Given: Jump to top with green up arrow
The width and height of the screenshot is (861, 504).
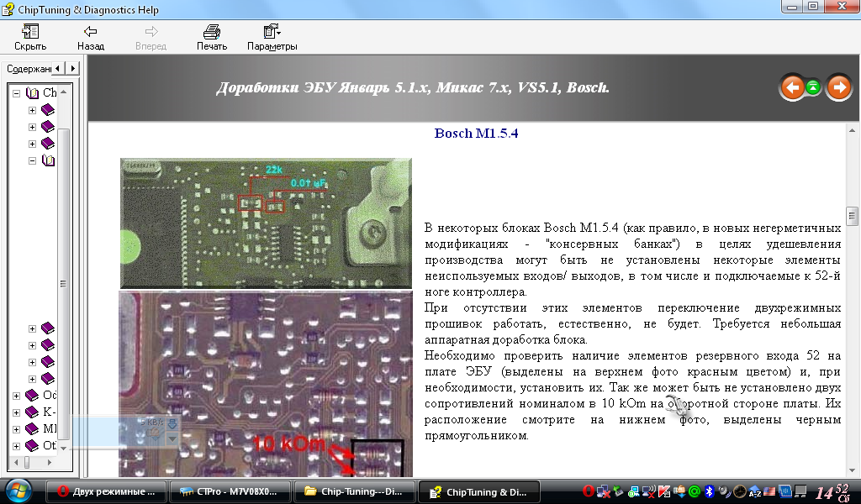Looking at the screenshot, I should [x=813, y=87].
